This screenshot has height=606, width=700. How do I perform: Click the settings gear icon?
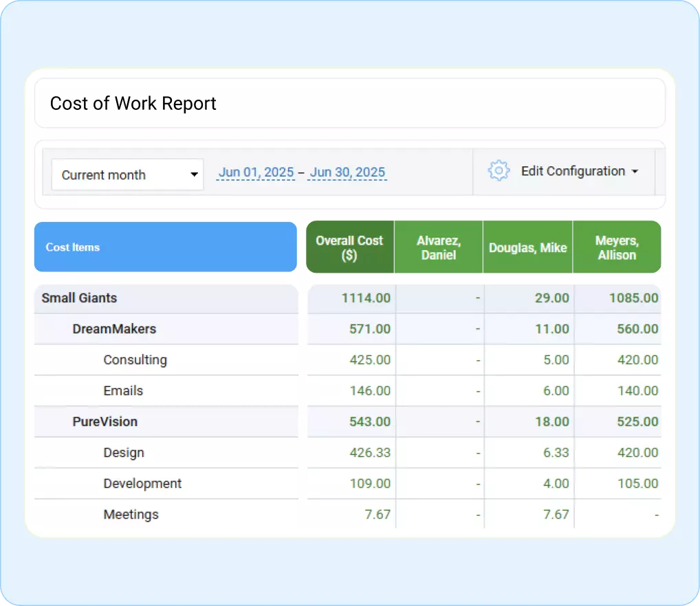point(499,171)
